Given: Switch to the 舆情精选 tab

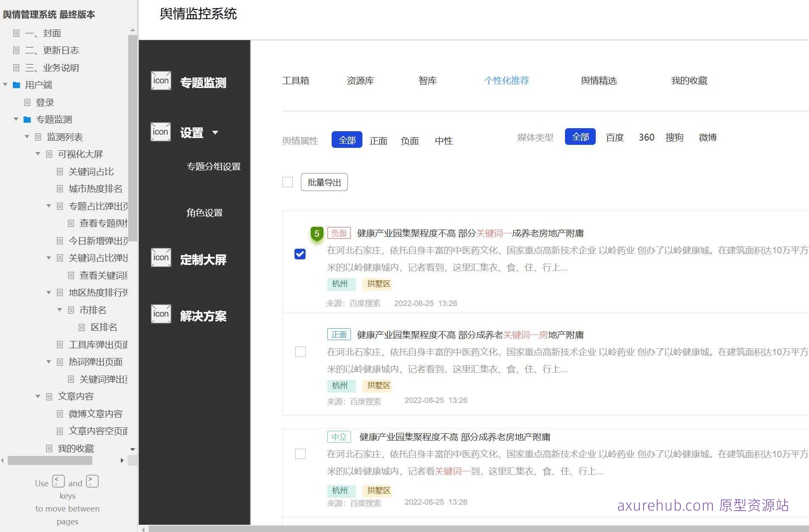Looking at the screenshot, I should pyautogui.click(x=598, y=81).
